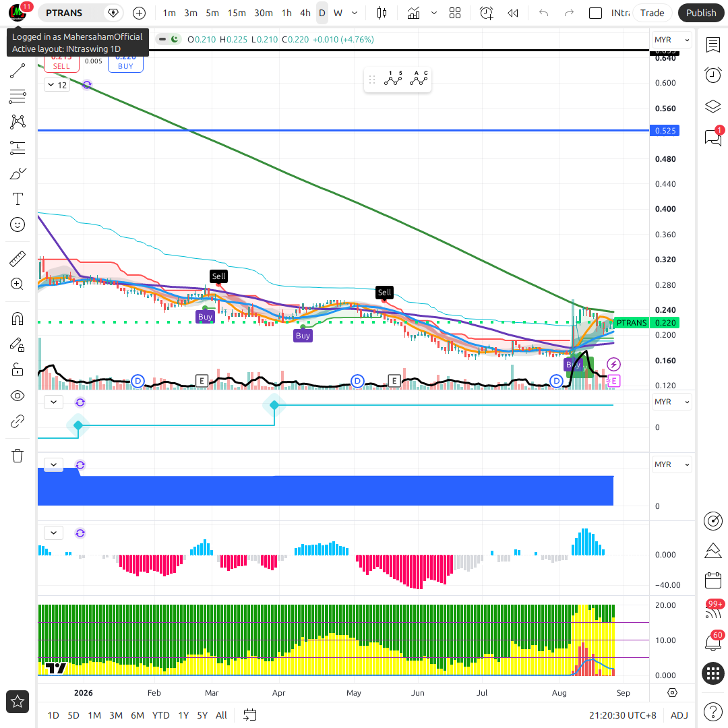This screenshot has height=728, width=728.
Task: Remove drawings with the trash icon
Action: pos(18,456)
